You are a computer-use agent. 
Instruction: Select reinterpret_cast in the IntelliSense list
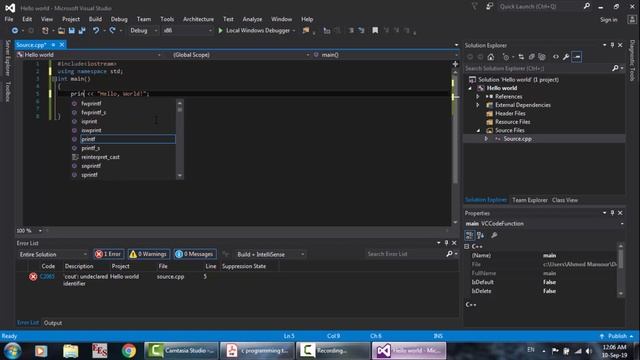pos(100,157)
